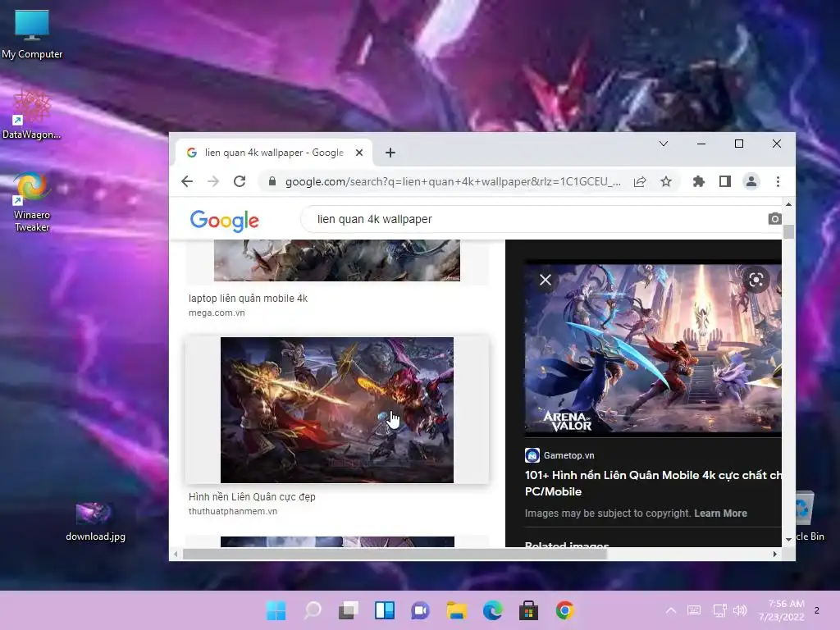Screen dimensions: 840x630
Task: Click the horizontal scrollbar left arrow
Action: pos(176,554)
